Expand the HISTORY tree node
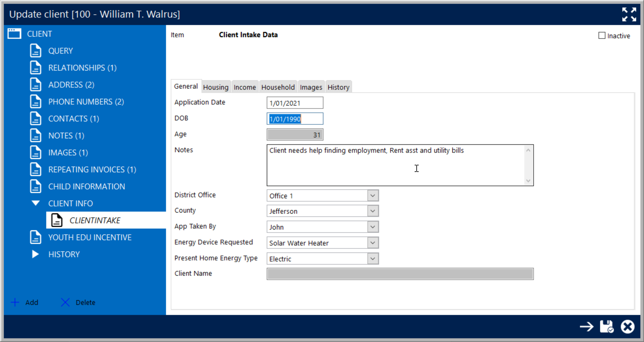The width and height of the screenshot is (644, 342). 35,254
